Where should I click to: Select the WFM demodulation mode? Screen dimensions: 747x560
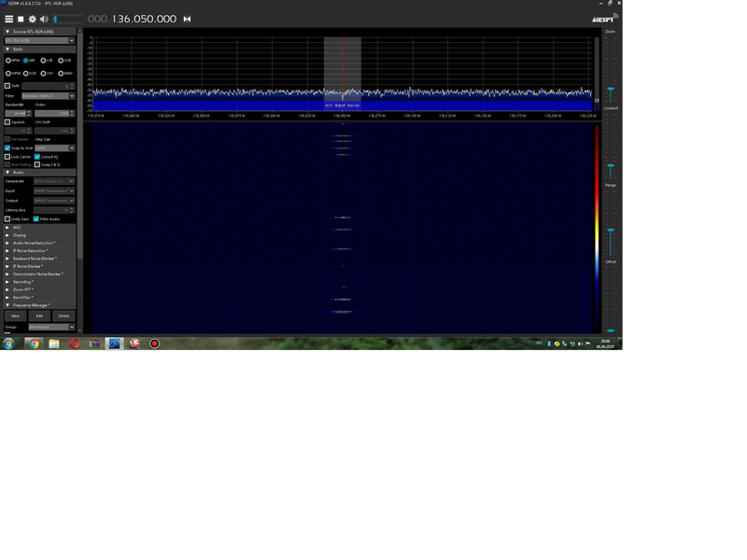pos(8,74)
